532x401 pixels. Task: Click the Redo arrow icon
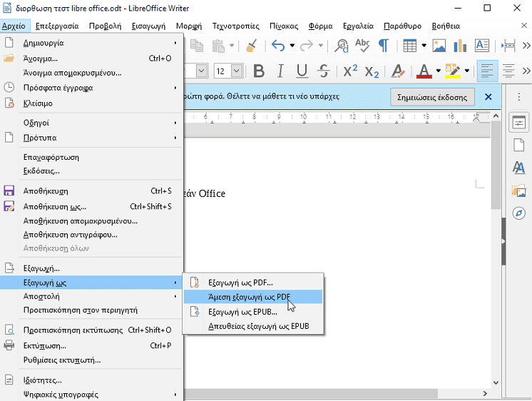[307, 46]
